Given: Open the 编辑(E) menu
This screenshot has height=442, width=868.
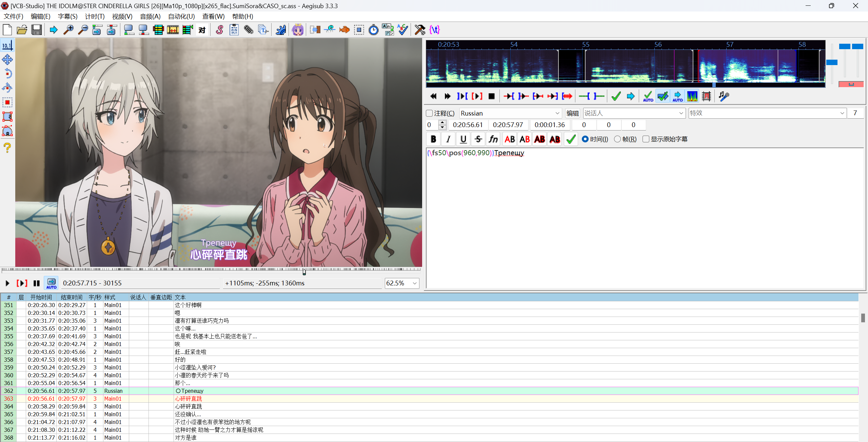Looking at the screenshot, I should (41, 17).
